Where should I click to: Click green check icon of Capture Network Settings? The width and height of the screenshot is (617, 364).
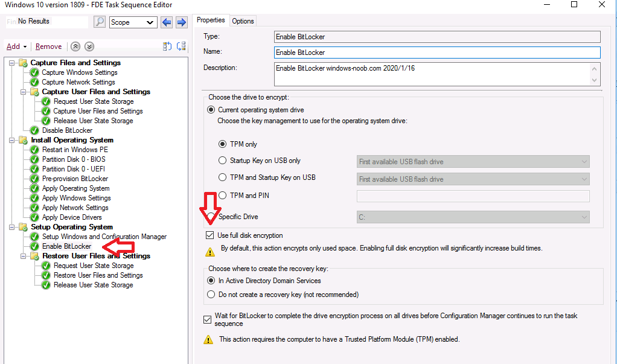34,82
